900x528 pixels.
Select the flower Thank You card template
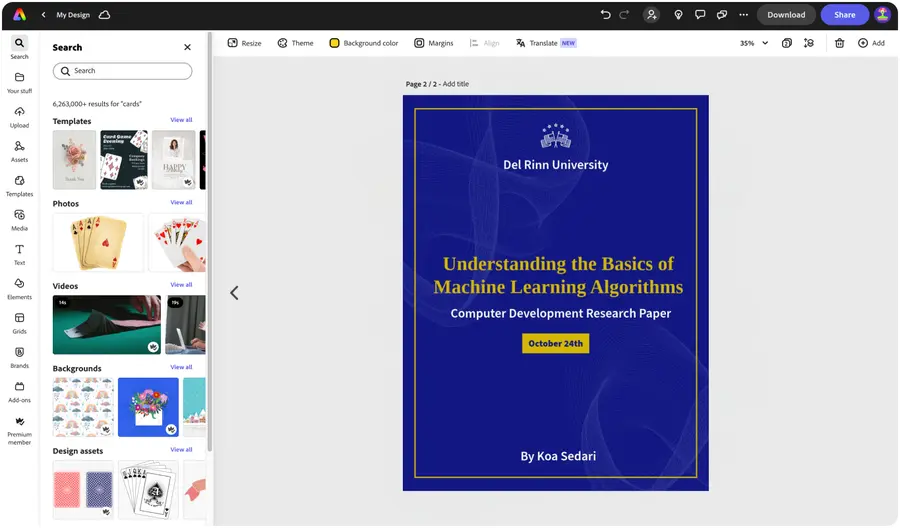tap(75, 160)
